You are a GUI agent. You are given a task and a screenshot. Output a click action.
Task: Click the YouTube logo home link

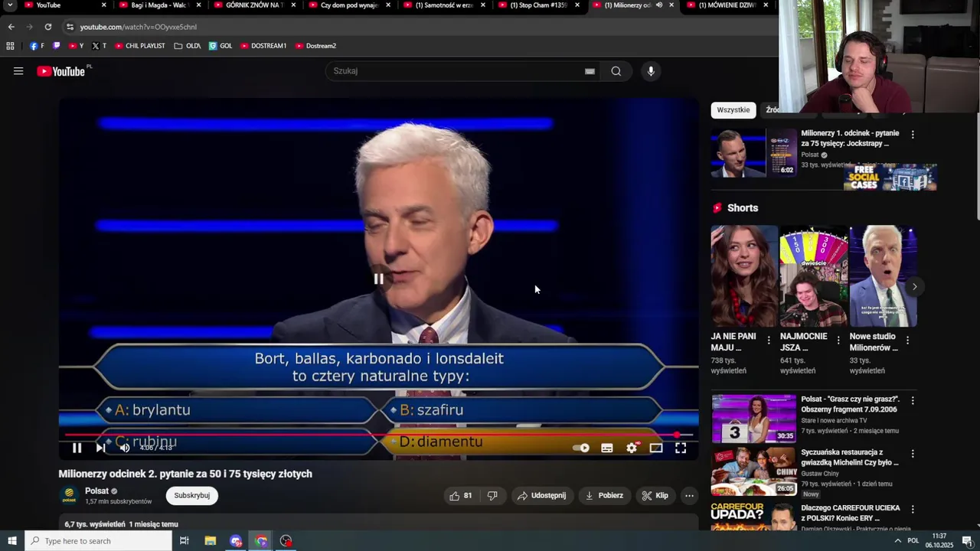tap(61, 71)
